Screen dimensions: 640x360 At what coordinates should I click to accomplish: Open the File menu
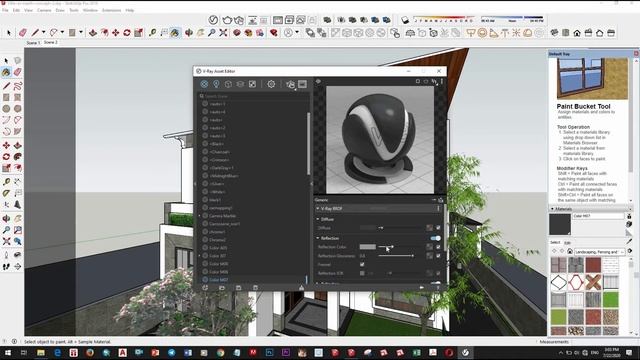pyautogui.click(x=5, y=10)
